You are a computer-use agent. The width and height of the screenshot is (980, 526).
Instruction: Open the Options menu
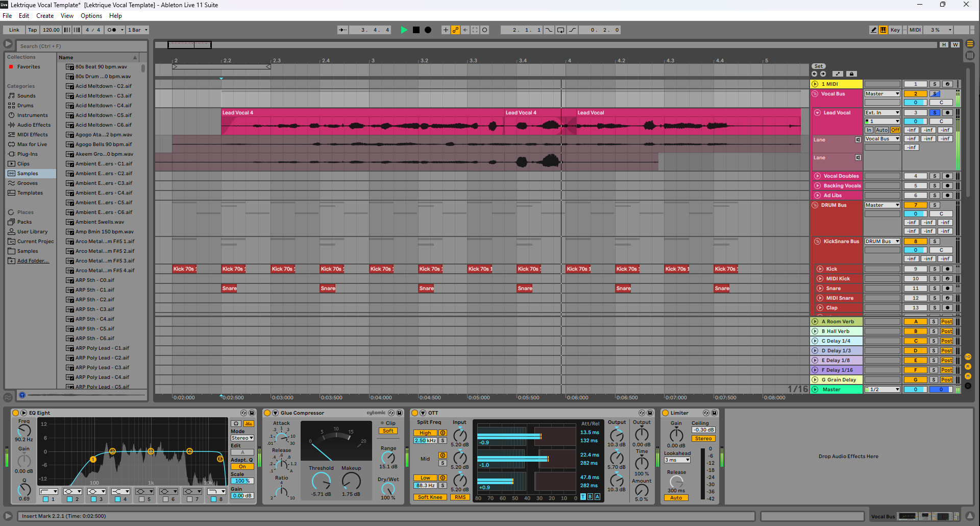(91, 16)
